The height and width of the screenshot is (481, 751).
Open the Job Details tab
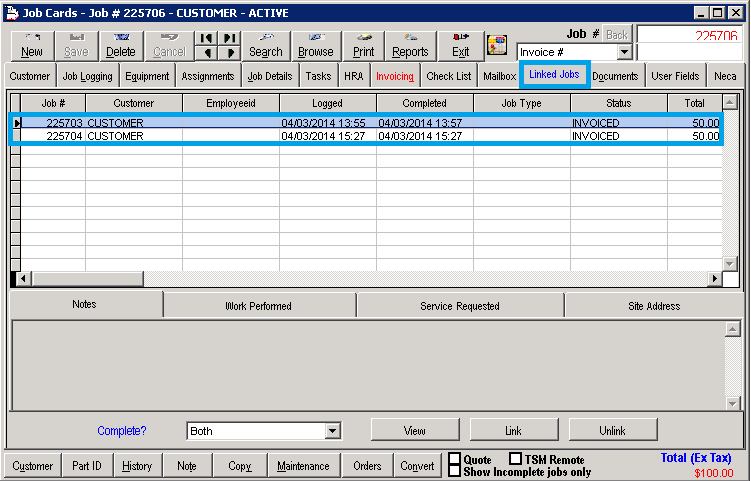268,76
